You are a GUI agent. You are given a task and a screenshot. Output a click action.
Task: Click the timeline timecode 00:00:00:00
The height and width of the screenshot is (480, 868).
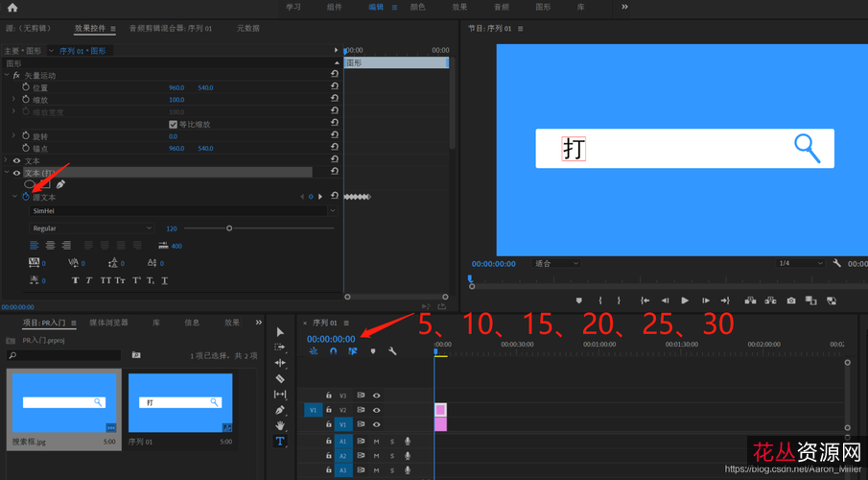click(331, 339)
